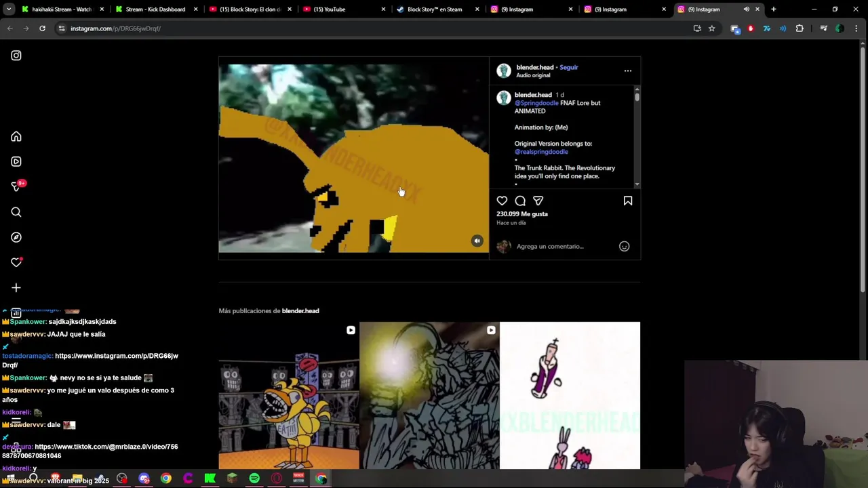Click the Create plus icon in the sidebar

[16, 288]
